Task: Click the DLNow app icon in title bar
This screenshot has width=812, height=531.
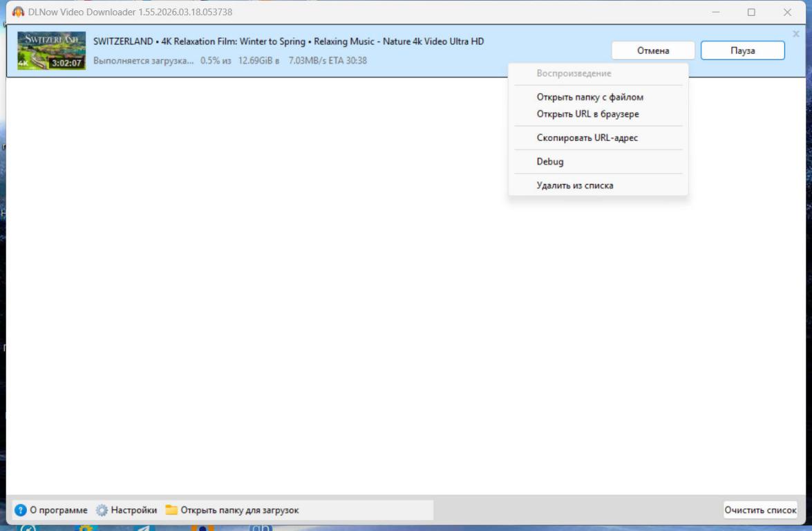Action: (18, 12)
